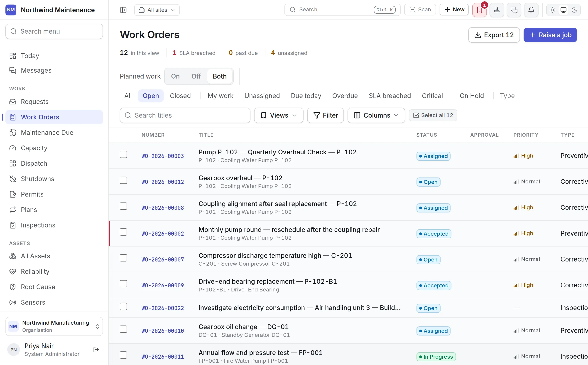
Task: Expand the Northwind Manufacturing organisation switcher
Action: (x=54, y=326)
